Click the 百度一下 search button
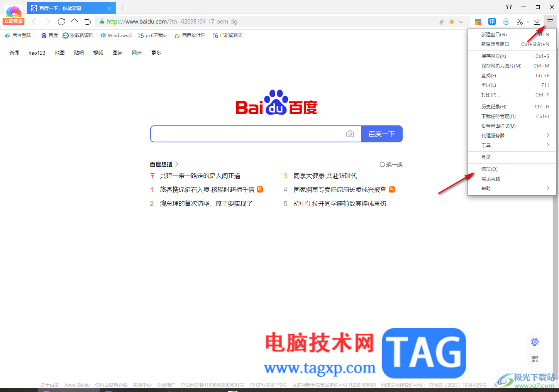Image resolution: width=559 pixels, height=392 pixels. [x=382, y=134]
